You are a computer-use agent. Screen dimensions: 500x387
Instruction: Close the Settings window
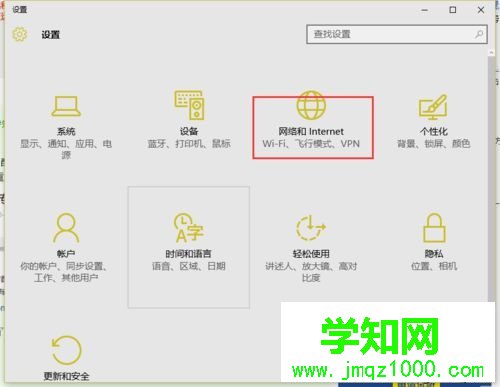(x=481, y=10)
